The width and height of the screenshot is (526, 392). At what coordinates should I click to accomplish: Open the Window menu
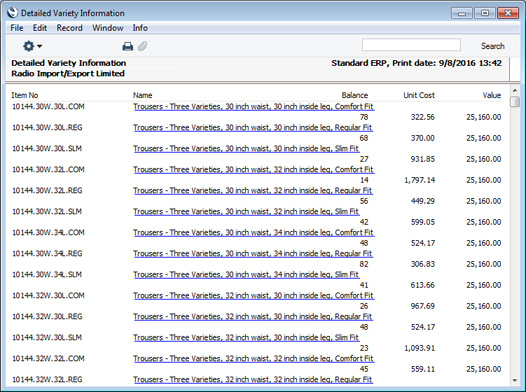[108, 28]
